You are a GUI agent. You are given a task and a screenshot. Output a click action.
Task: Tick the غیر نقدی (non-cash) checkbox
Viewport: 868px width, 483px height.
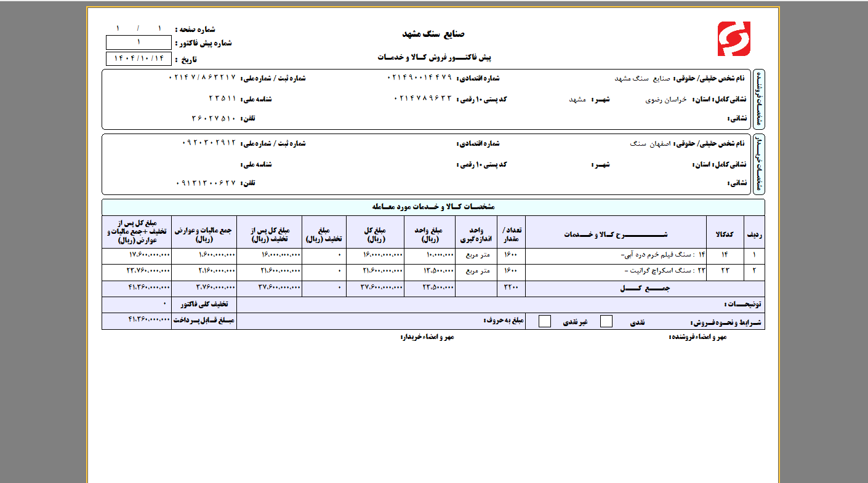coord(545,321)
